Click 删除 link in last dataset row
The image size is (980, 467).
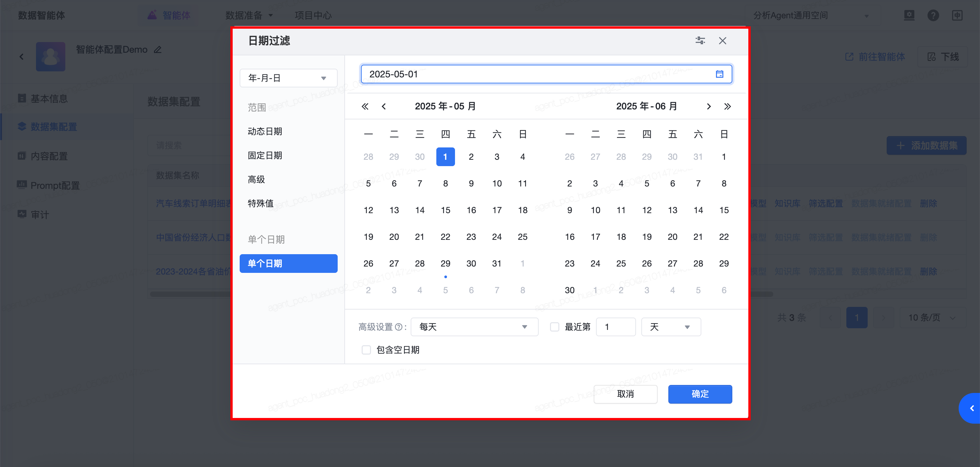(928, 272)
